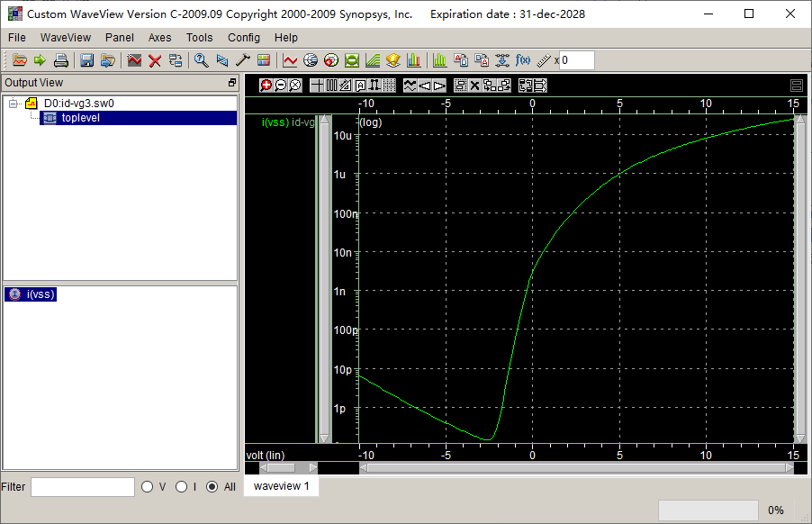
Task: Click the zoom in magnifier with red plus
Action: tap(266, 86)
